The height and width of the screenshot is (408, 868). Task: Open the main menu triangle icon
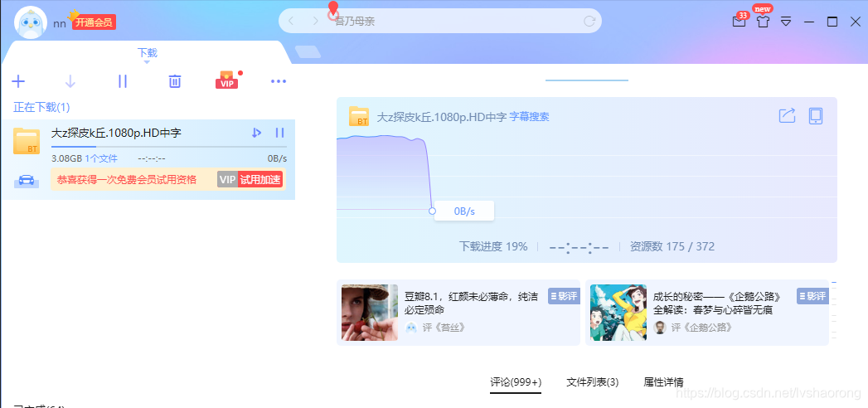786,22
